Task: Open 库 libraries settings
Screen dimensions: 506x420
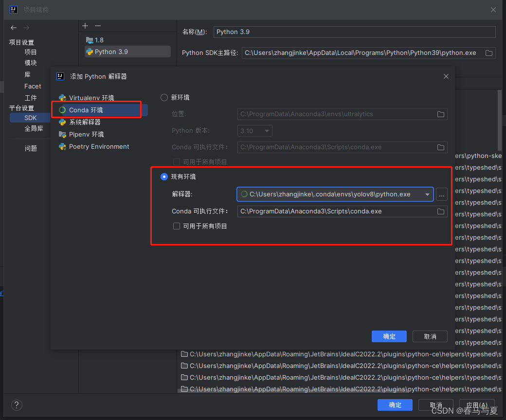Action: [x=27, y=74]
